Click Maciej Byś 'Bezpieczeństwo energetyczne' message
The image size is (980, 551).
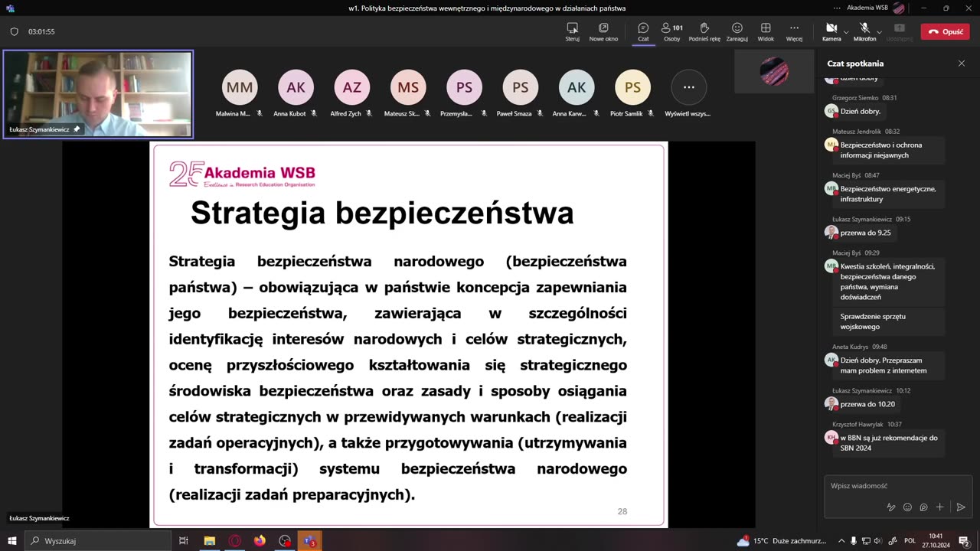point(888,194)
